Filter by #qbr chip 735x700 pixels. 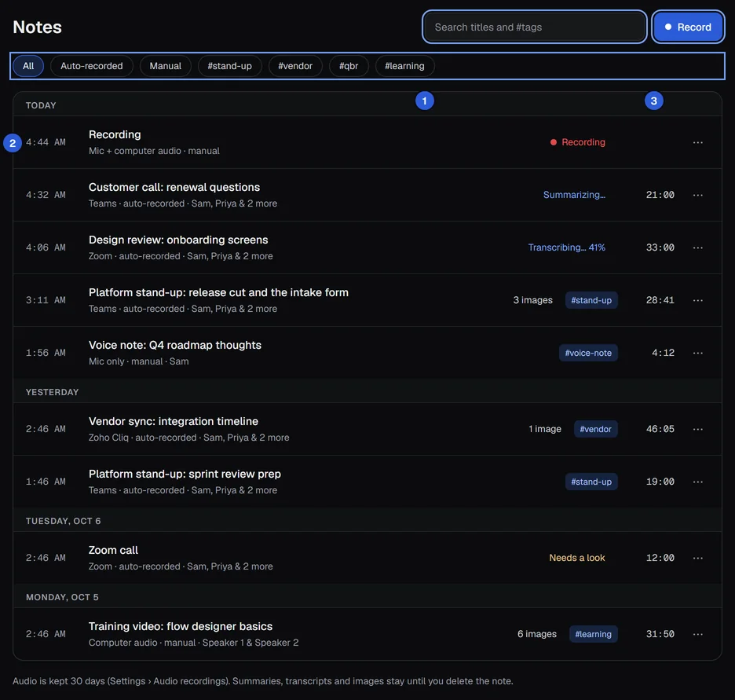click(349, 66)
